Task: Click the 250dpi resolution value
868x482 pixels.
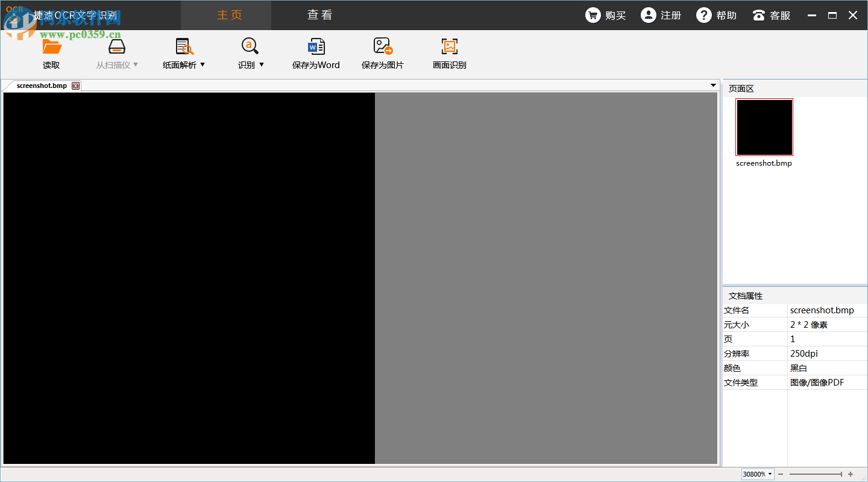Action: pos(804,354)
